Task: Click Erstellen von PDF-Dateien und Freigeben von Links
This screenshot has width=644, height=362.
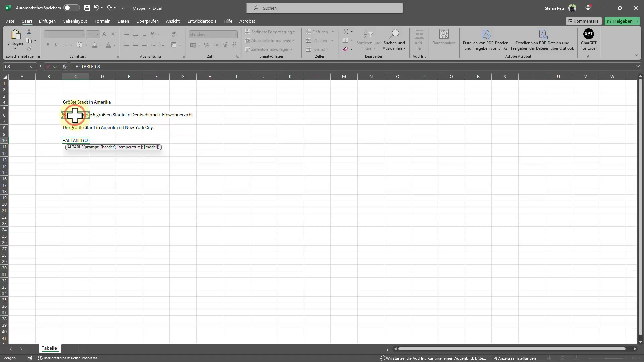Action: [486, 40]
